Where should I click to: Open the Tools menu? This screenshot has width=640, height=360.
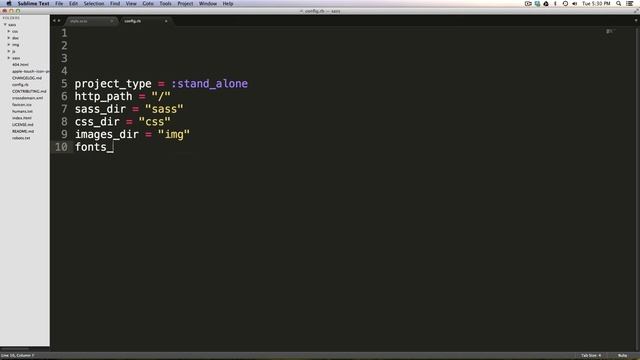(x=165, y=3)
